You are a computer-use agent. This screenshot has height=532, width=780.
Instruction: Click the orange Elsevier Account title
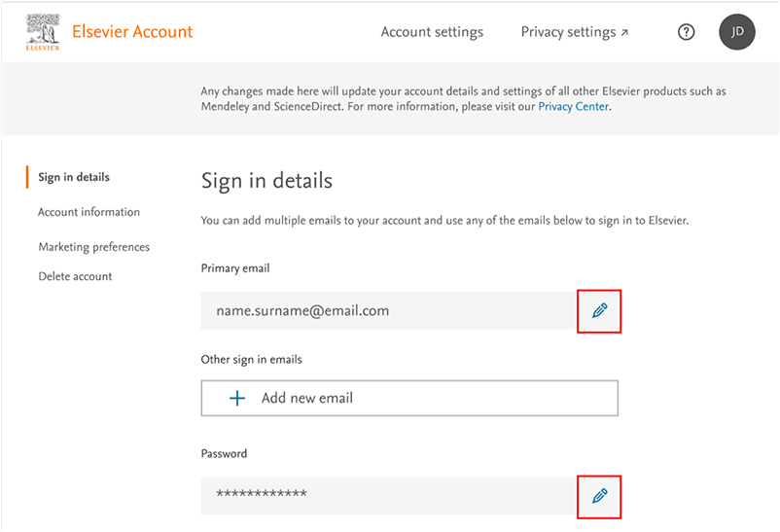pos(132,32)
